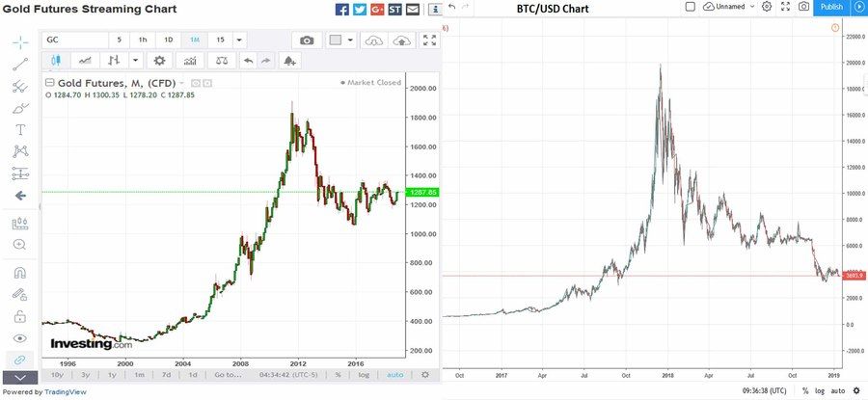Toggle lock all drawing tools

(x=20, y=316)
